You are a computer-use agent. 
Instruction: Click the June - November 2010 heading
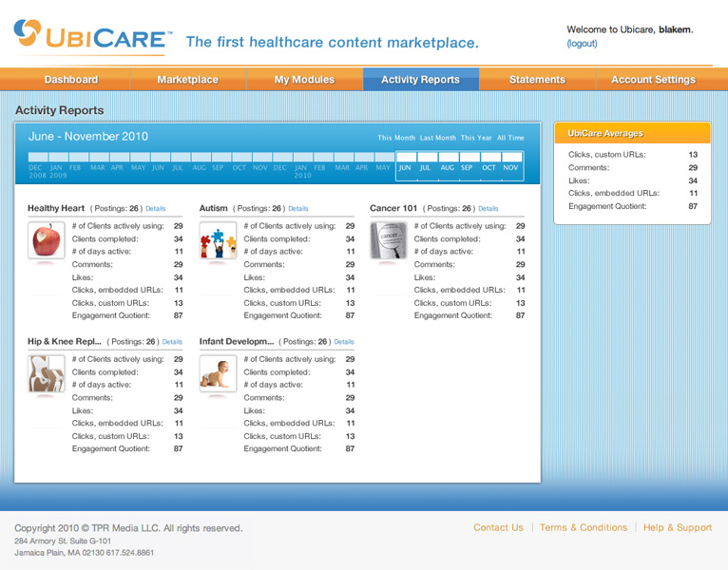point(88,136)
